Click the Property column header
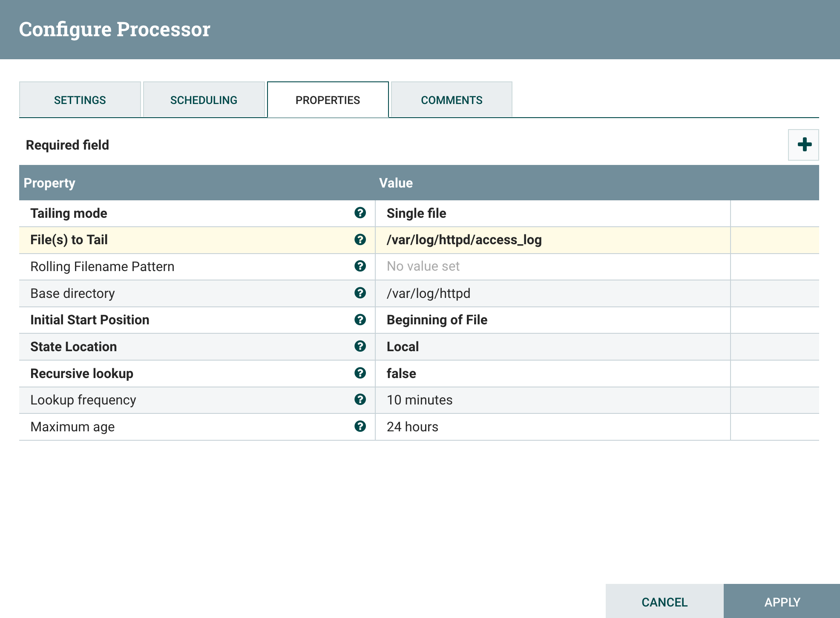 49,183
